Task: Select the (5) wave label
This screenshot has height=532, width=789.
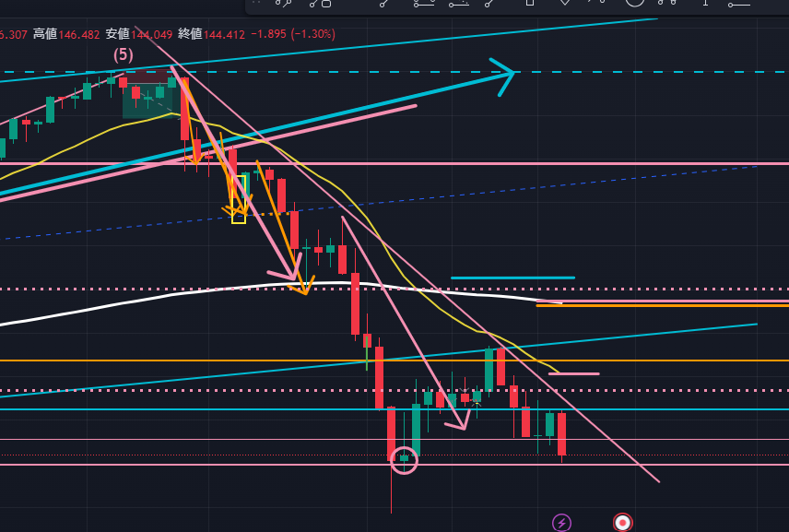Action: [x=124, y=54]
